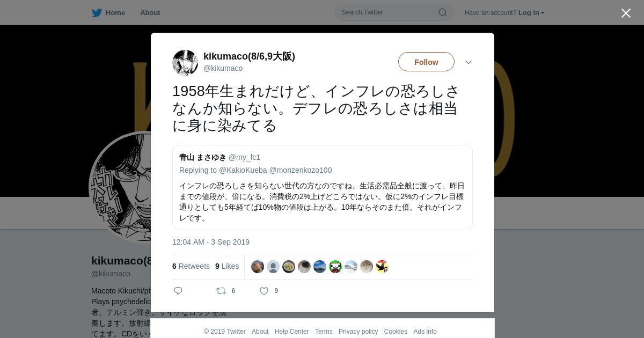
Task: Close the tweet overlay with X
Action: 626,13
